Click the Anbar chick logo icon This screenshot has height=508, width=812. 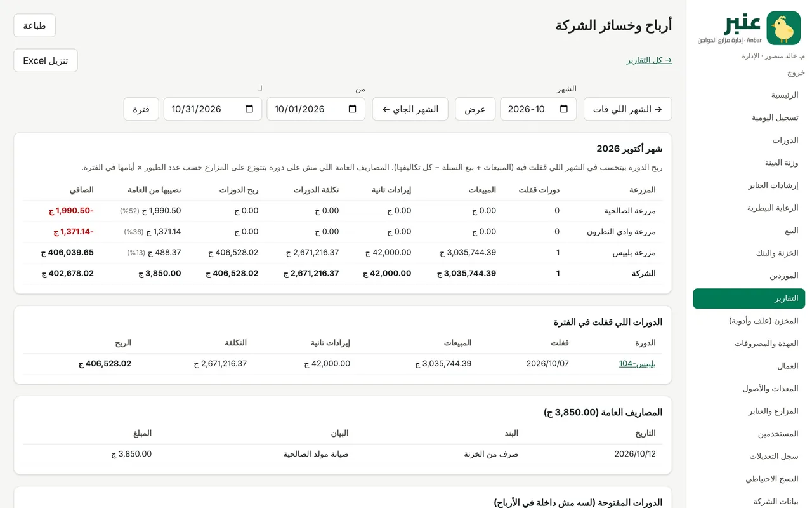pos(783,28)
